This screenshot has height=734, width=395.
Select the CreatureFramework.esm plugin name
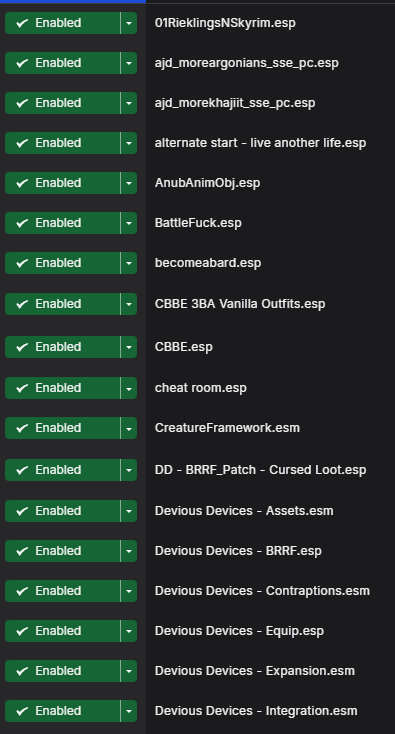227,428
